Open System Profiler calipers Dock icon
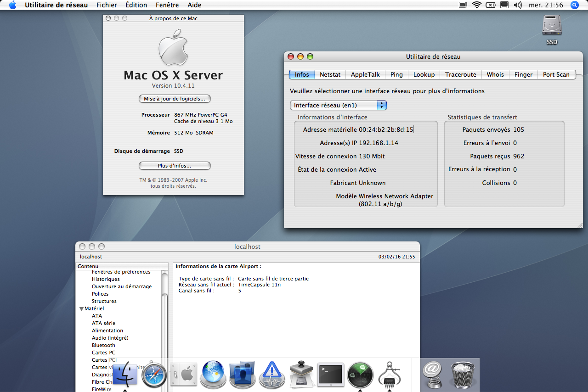This screenshot has width=588, height=392. pos(390,375)
